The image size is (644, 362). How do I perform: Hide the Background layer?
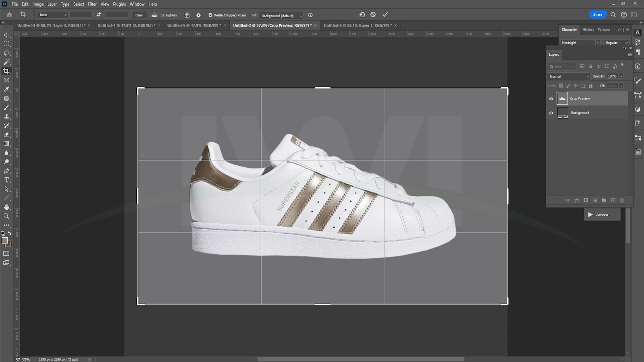tap(551, 113)
